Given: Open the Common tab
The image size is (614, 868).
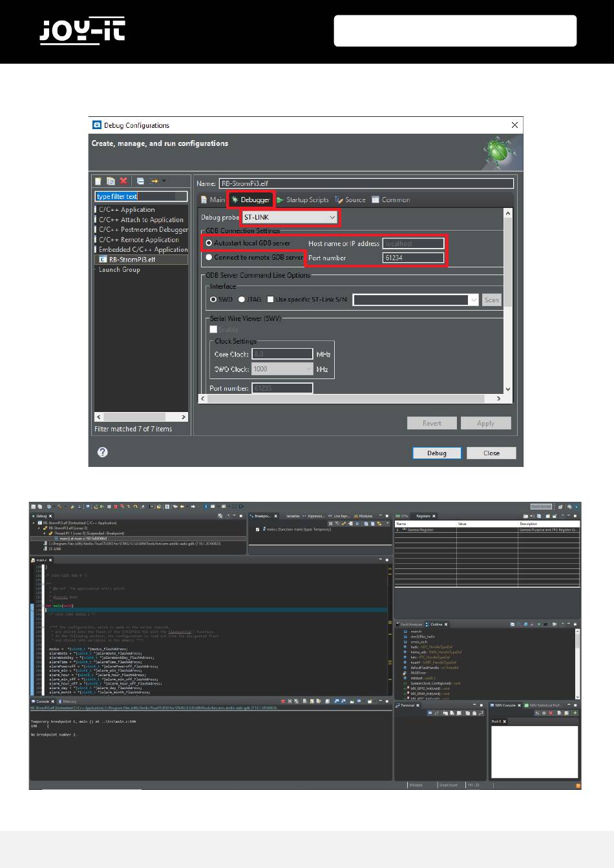Looking at the screenshot, I should click(x=391, y=200).
